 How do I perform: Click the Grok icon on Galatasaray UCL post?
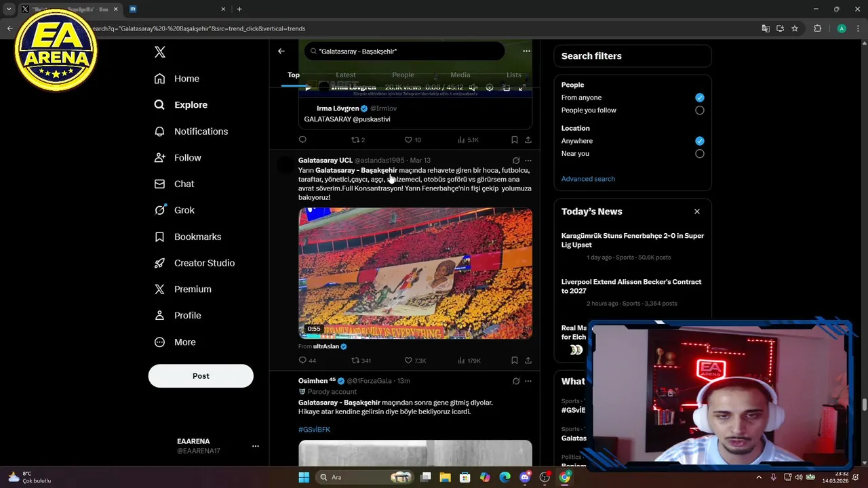516,161
